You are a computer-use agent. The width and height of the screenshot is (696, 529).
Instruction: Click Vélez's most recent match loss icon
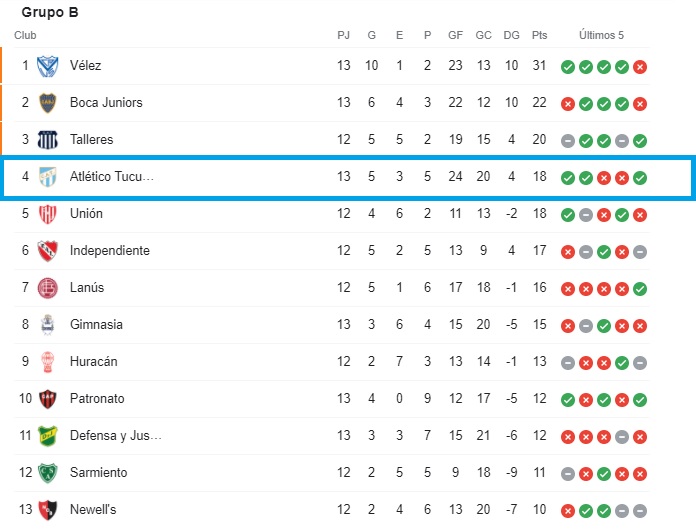640,67
